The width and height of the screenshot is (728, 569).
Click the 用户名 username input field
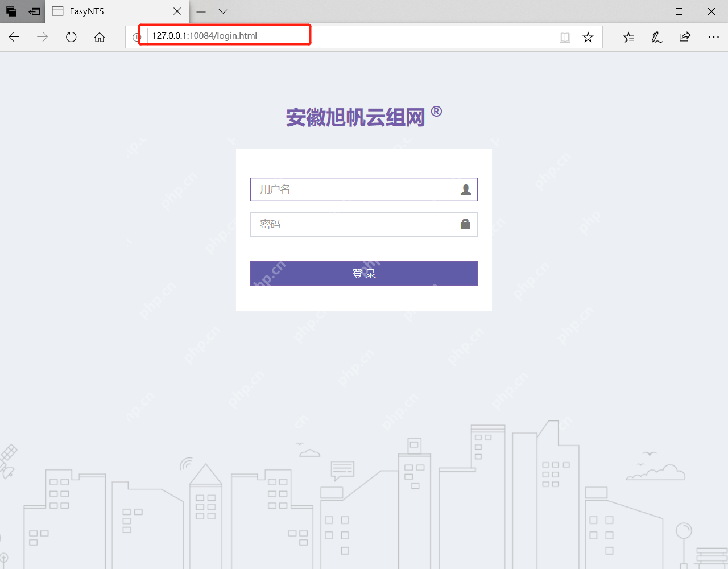(x=353, y=189)
